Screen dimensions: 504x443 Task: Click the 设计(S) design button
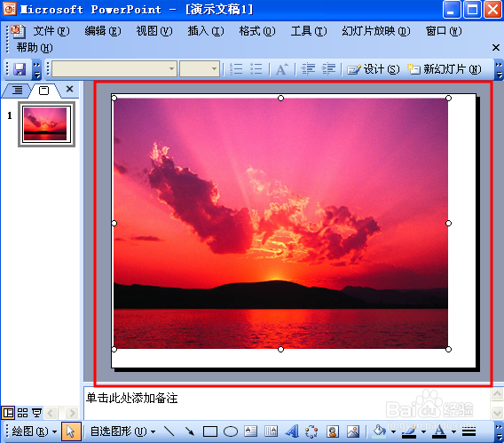click(374, 69)
